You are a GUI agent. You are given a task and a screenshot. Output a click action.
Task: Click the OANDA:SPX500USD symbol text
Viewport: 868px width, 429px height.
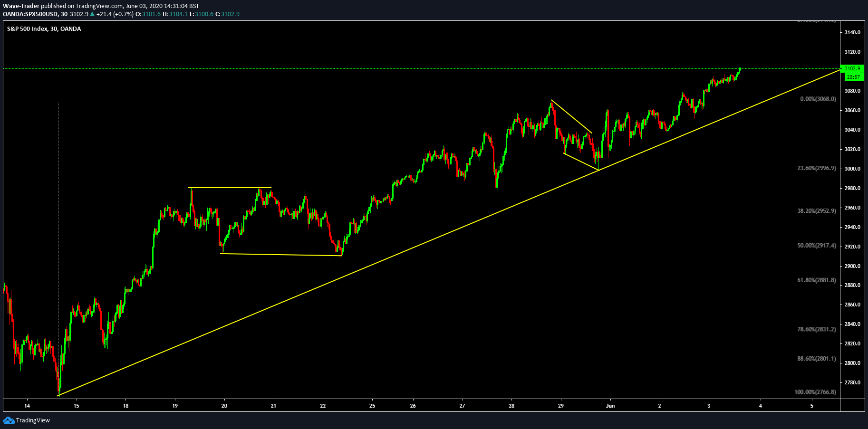tap(30, 14)
